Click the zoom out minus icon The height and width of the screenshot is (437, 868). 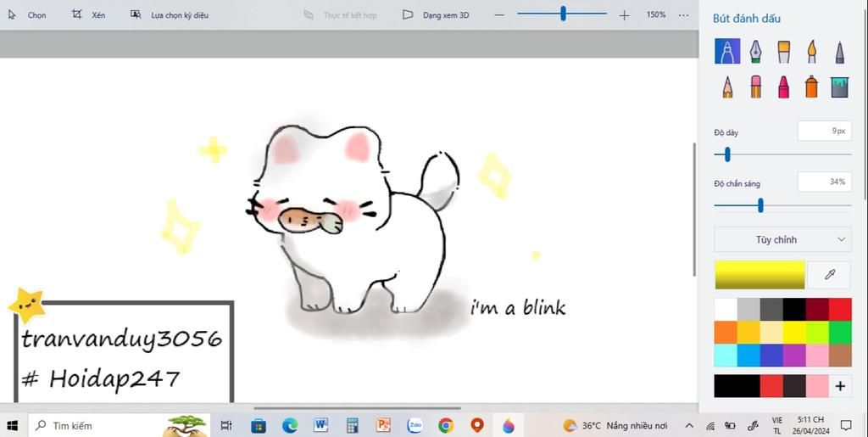click(499, 15)
